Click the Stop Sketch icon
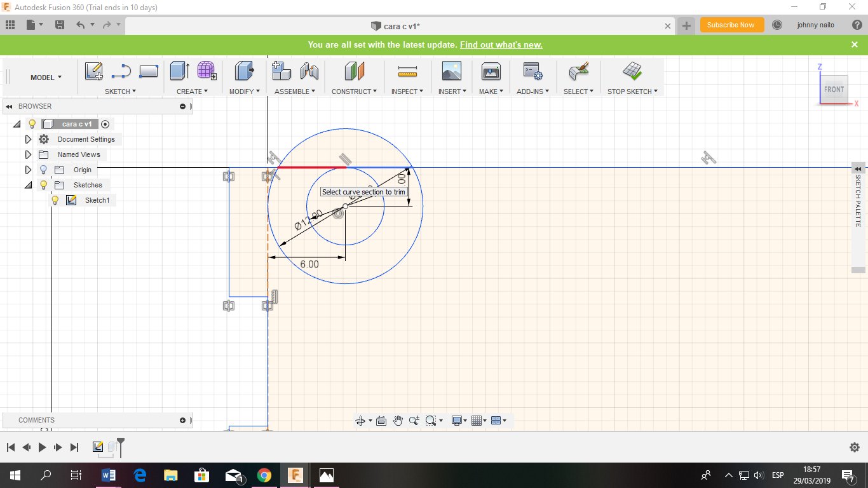The width and height of the screenshot is (868, 488). pos(632,70)
